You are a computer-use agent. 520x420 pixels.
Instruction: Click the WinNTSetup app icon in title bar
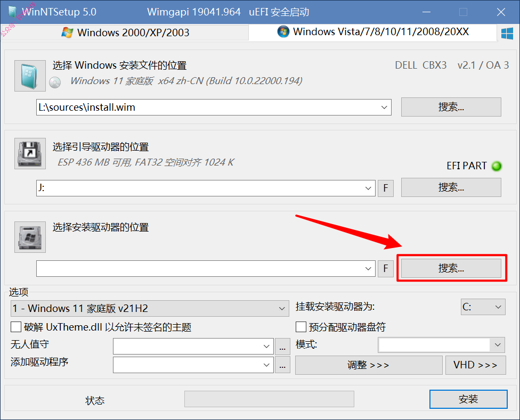pos(13,12)
